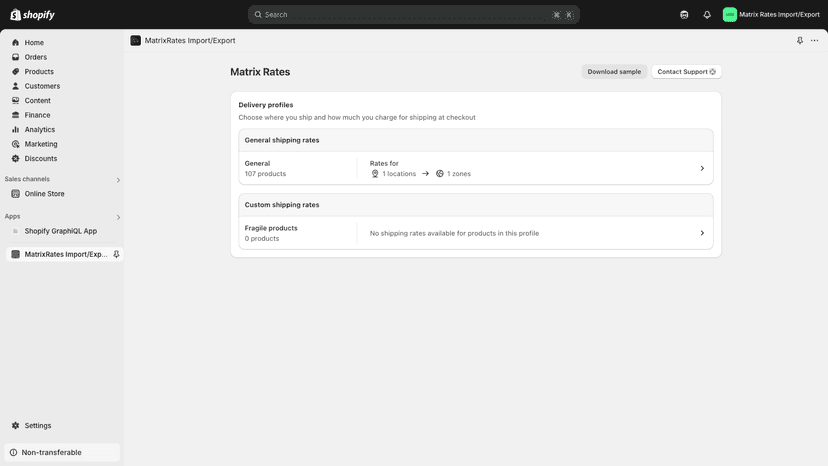Click the Shopify logo
Viewport: 828px width, 466px height.
32,15
